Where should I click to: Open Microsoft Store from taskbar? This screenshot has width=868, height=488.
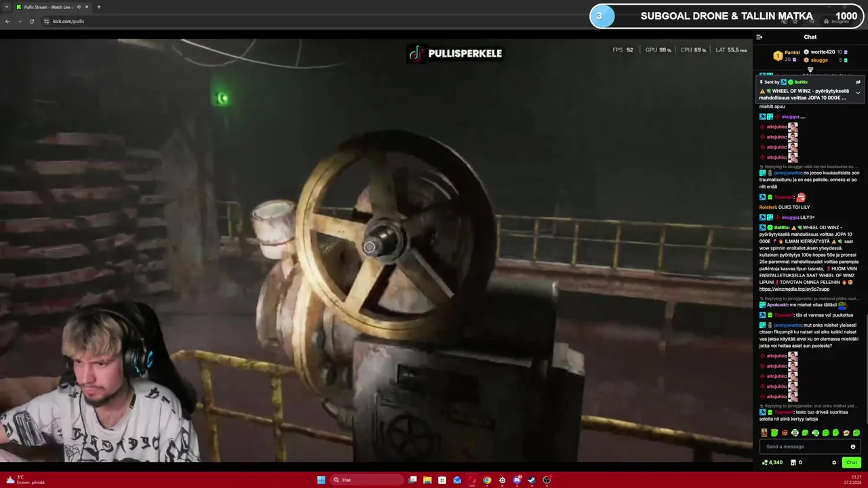[x=442, y=480]
